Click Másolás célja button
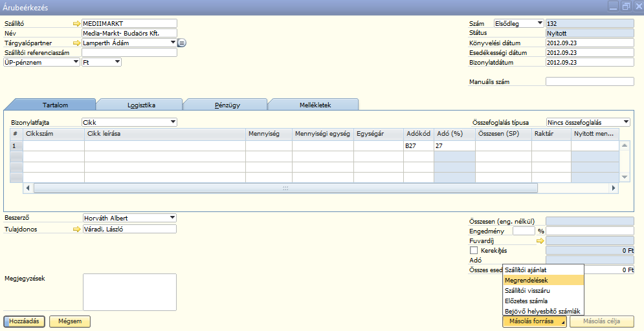 tap(602, 321)
